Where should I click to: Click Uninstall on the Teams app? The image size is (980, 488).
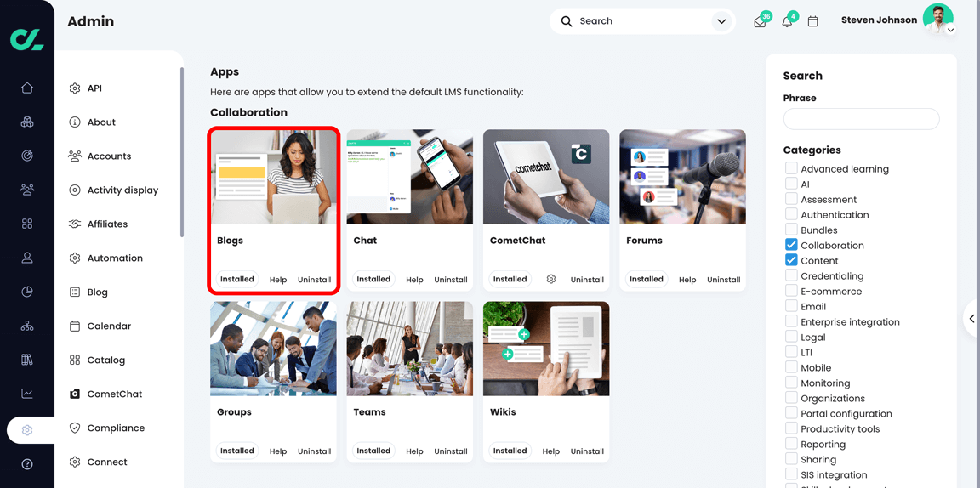(451, 451)
